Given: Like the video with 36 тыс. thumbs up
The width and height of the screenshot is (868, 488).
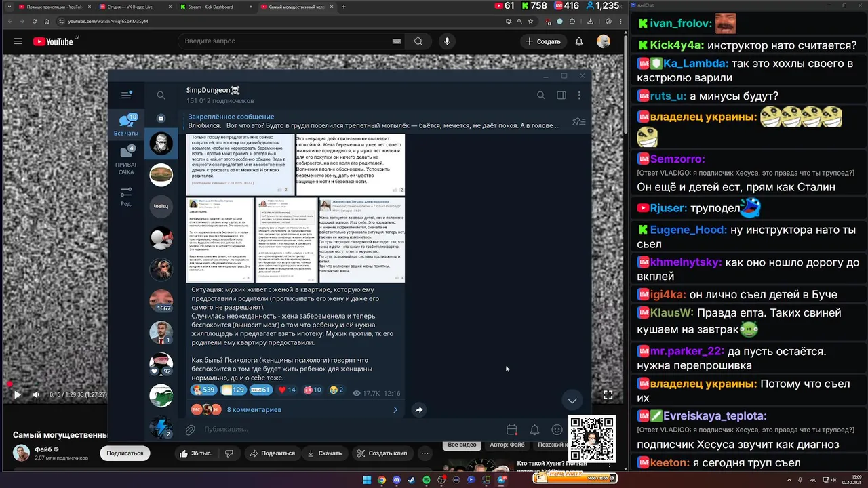Looking at the screenshot, I should click(x=195, y=453).
